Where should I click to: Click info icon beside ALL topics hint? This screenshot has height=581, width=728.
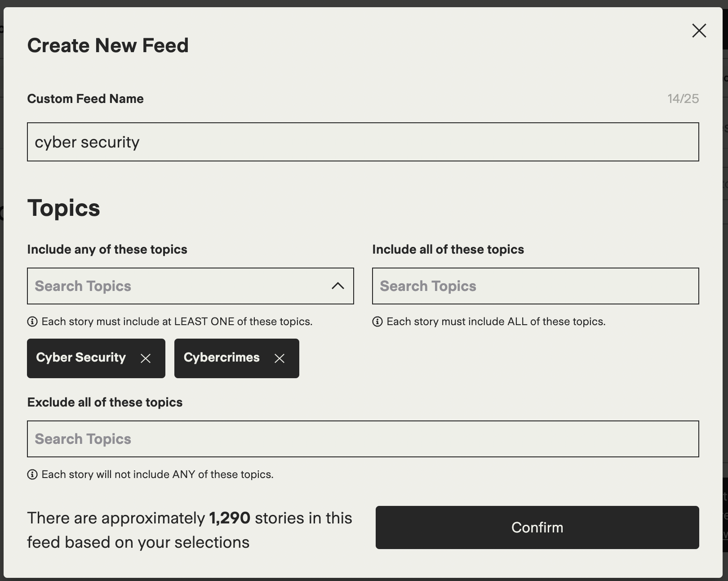coord(377,322)
